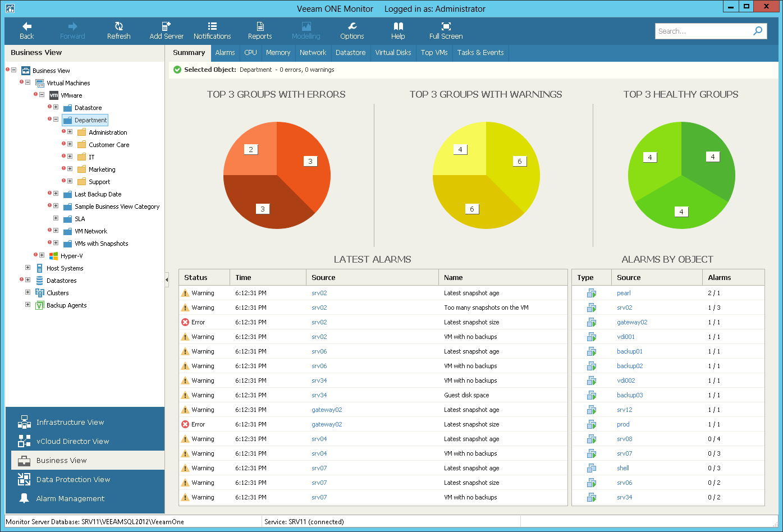Click the Host Systems server icon

point(39,268)
